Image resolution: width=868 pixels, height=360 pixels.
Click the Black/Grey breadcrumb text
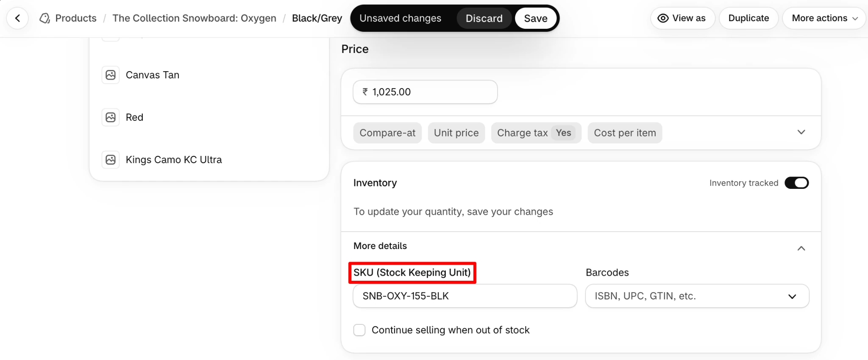317,18
